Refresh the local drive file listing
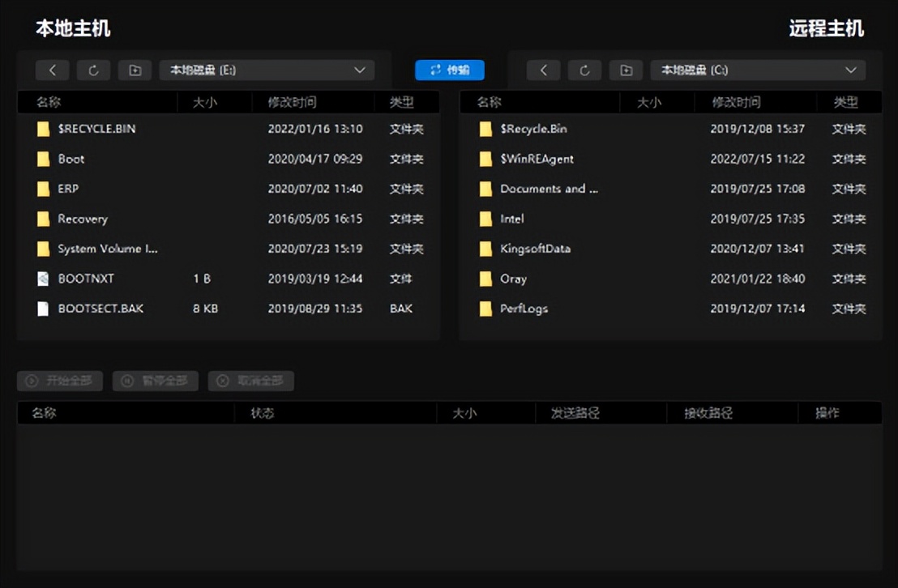 93,70
